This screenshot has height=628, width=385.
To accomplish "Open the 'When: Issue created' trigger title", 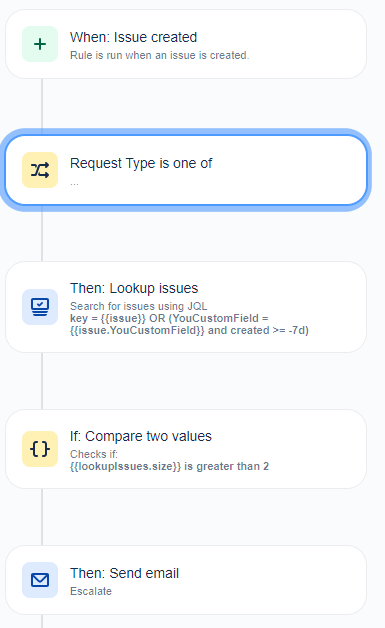I will tap(133, 37).
